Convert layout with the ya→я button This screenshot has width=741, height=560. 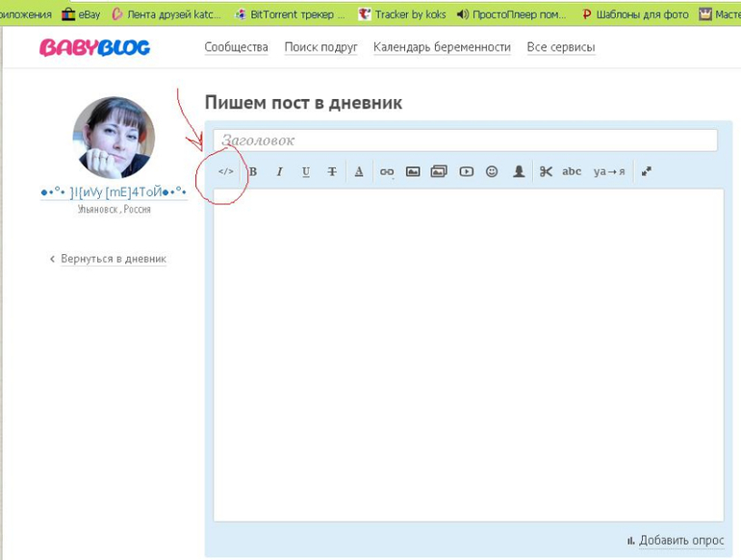[609, 171]
